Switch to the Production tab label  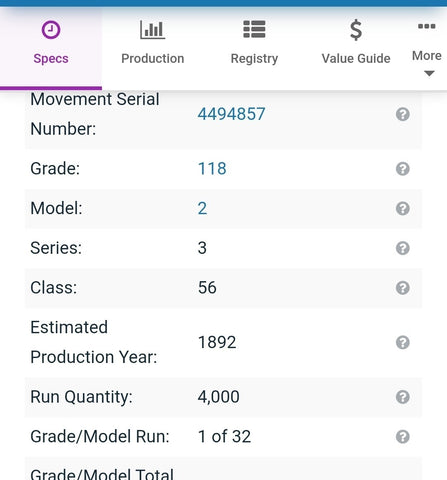point(153,59)
